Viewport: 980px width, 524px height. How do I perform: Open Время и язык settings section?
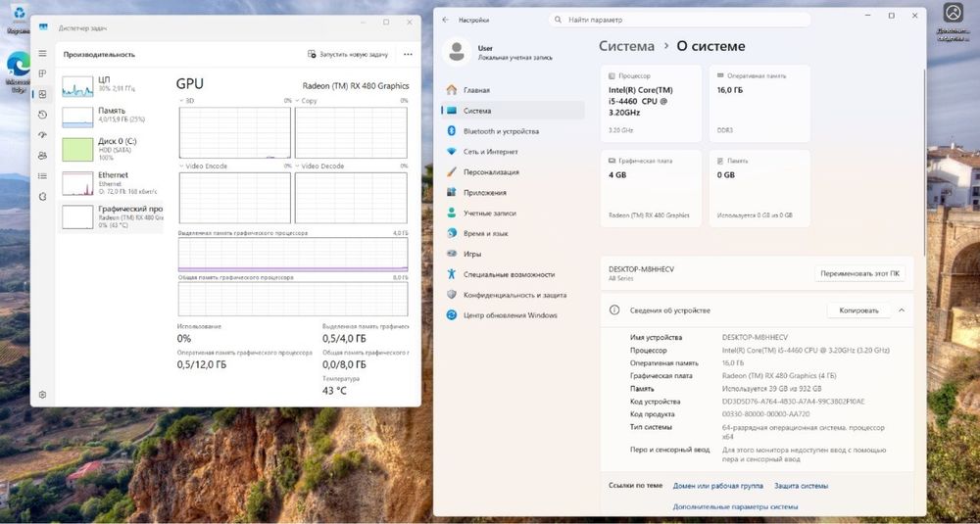click(513, 233)
